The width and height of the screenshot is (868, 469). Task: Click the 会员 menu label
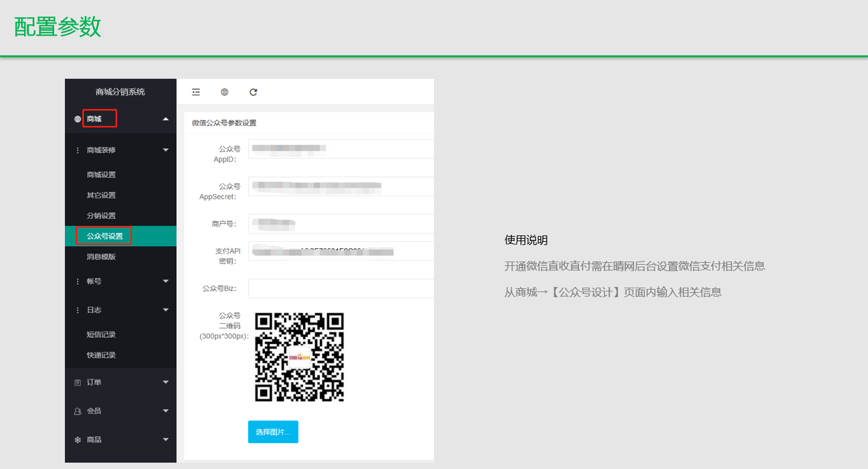(x=94, y=411)
